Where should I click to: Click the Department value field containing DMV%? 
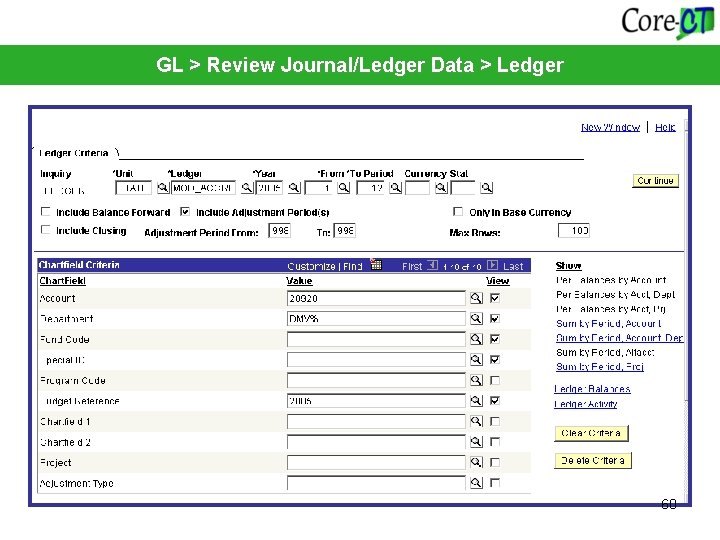click(x=376, y=319)
